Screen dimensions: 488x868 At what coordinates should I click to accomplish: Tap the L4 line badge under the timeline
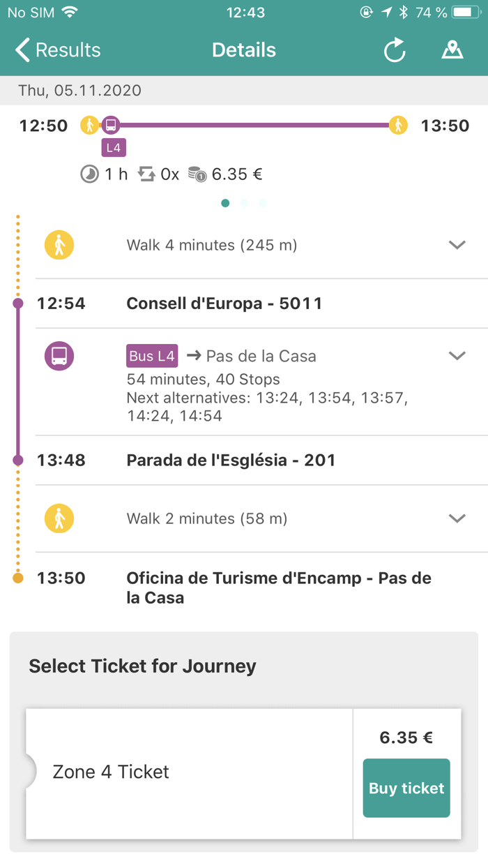(x=114, y=148)
